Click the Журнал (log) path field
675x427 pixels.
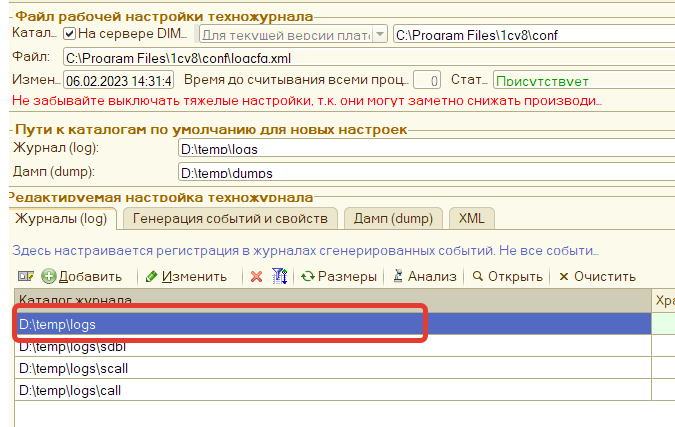[x=420, y=149]
